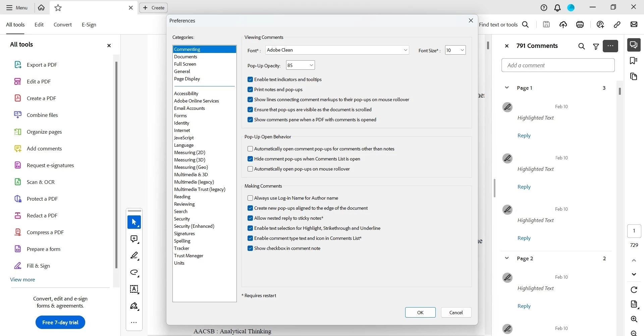Select the highlighter pen tool
Screen dimensions: 644x336
point(134,256)
